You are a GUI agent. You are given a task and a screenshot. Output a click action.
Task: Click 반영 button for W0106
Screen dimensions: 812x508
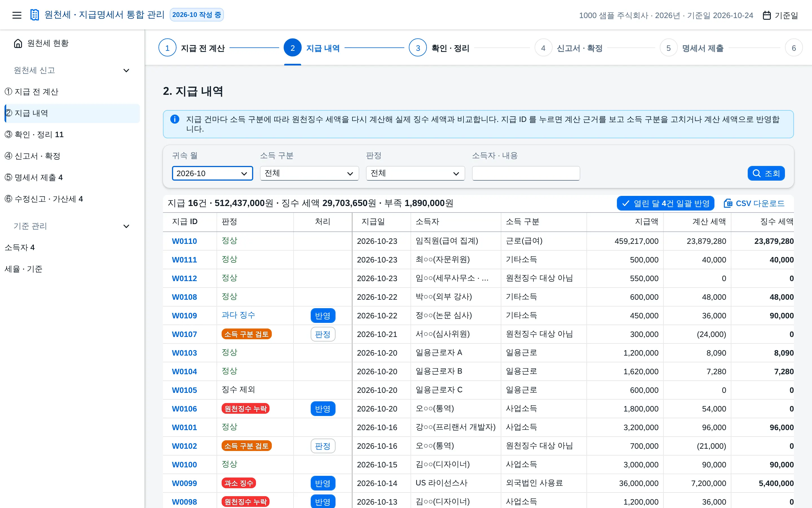(323, 409)
